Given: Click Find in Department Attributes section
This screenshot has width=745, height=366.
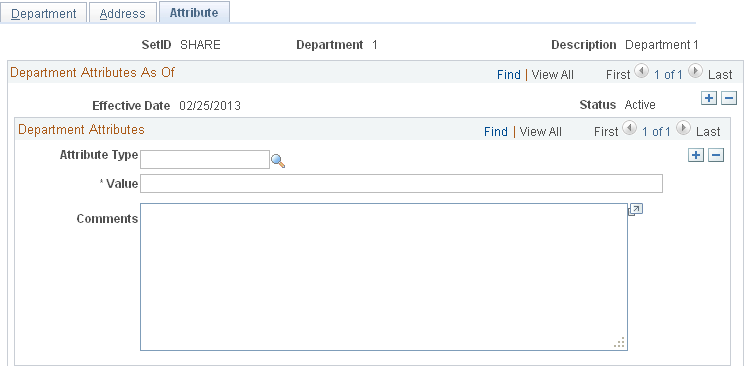Looking at the screenshot, I should coord(496,132).
